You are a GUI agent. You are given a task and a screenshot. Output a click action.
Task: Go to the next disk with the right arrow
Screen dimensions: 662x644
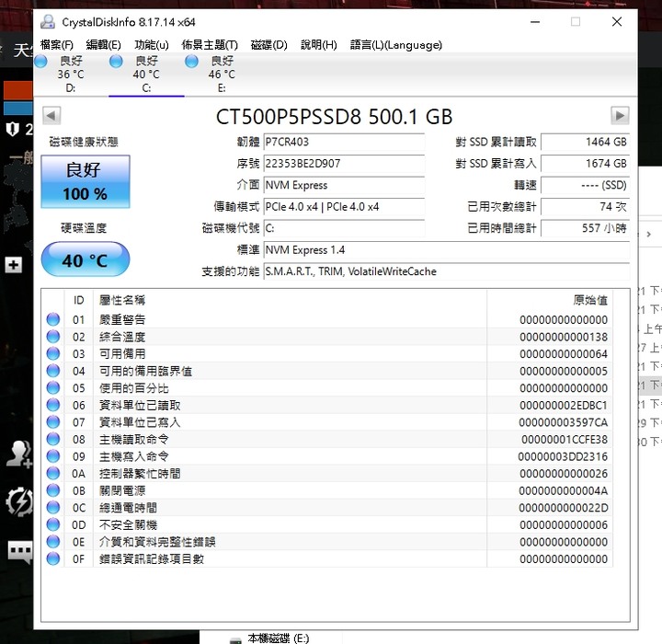coord(620,115)
